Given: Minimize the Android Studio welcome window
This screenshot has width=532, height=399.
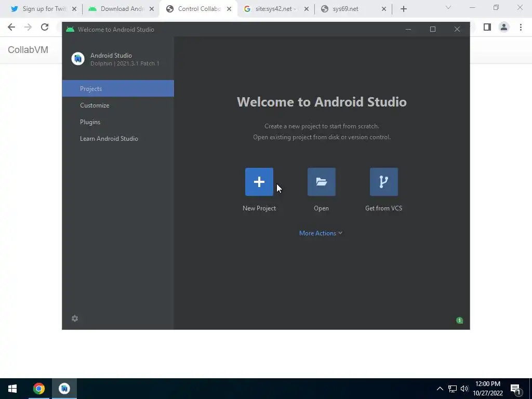Looking at the screenshot, I should click(408, 30).
